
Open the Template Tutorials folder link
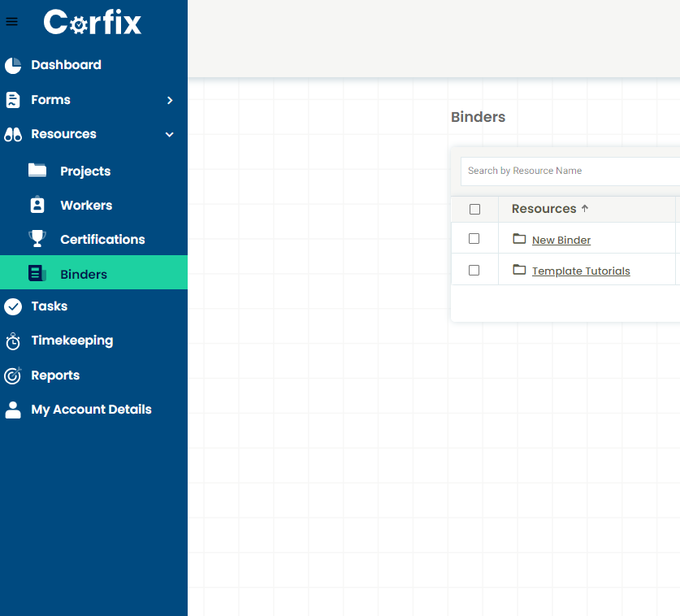pos(580,271)
